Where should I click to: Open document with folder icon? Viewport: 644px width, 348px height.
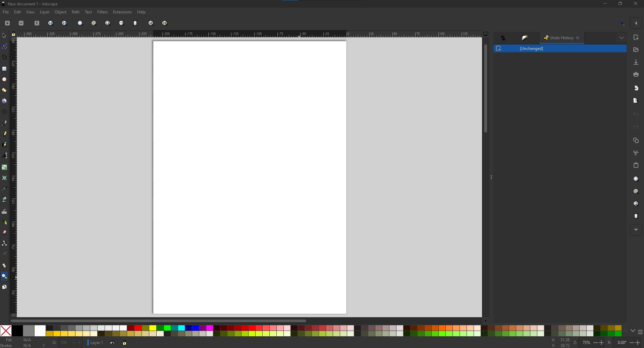pos(636,50)
